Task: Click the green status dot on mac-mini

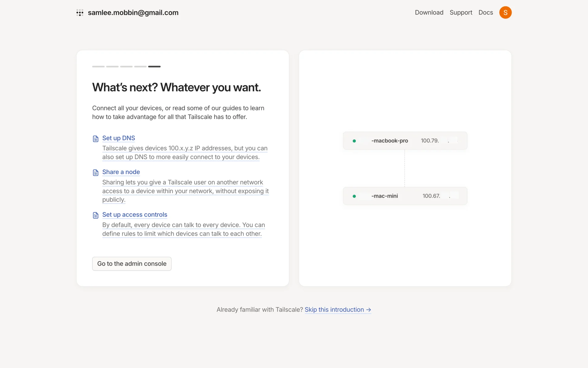Action: [354, 196]
